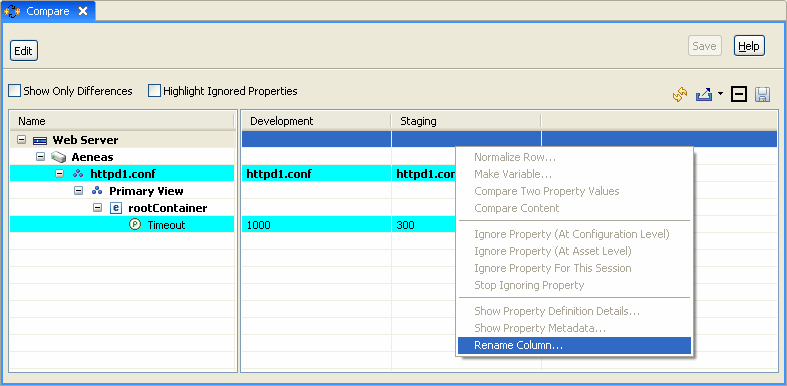Choose Ignore Property At Asset Level
The width and height of the screenshot is (787, 386).
tap(574, 251)
